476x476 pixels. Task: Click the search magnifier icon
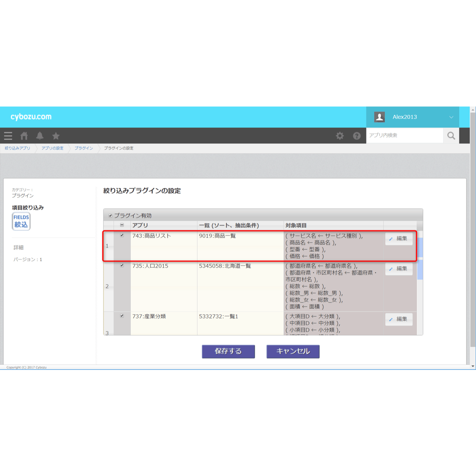451,136
